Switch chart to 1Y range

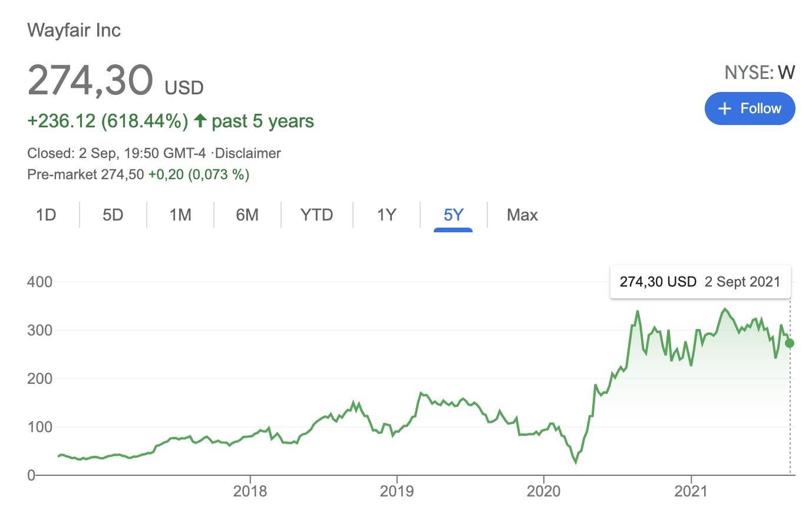(386, 215)
